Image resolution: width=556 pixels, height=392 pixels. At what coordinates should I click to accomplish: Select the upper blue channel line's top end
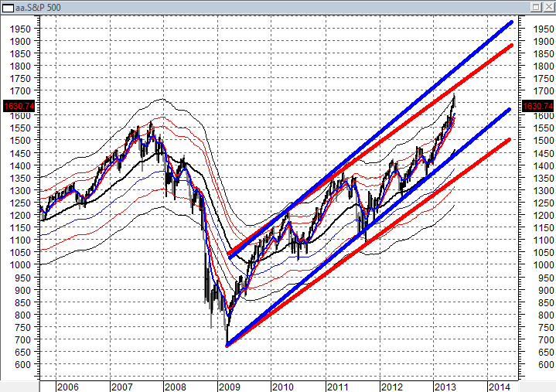tap(511, 22)
